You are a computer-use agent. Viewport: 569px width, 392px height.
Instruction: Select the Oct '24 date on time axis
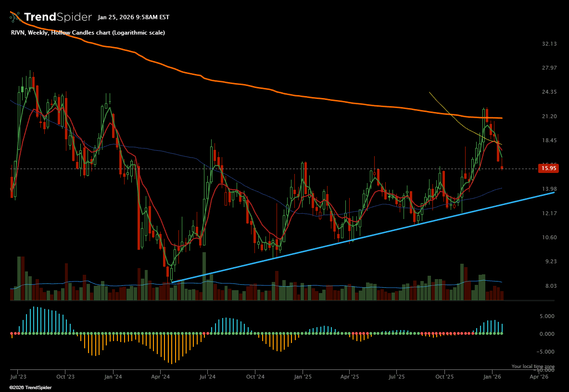(254, 377)
